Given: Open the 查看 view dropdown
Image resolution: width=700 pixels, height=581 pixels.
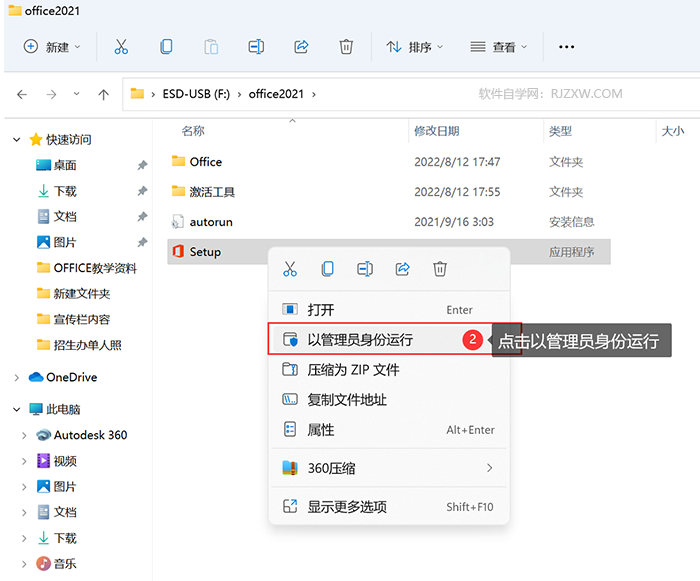Looking at the screenshot, I should 499,46.
